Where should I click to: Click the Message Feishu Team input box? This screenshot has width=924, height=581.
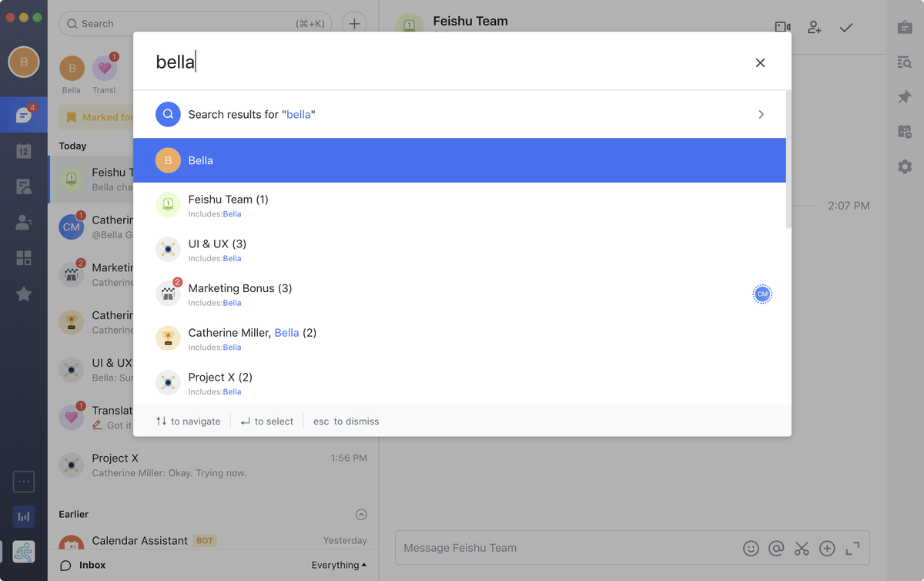(570, 548)
